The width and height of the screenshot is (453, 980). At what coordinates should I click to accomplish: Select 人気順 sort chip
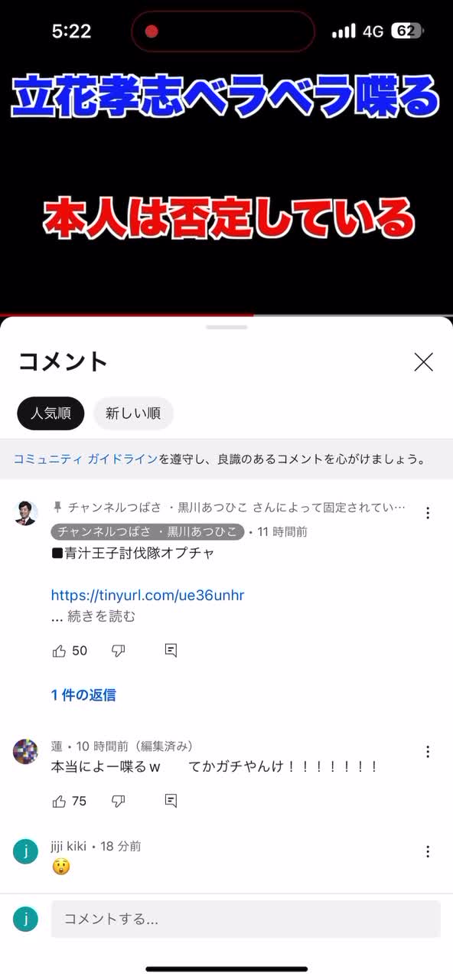tap(51, 413)
